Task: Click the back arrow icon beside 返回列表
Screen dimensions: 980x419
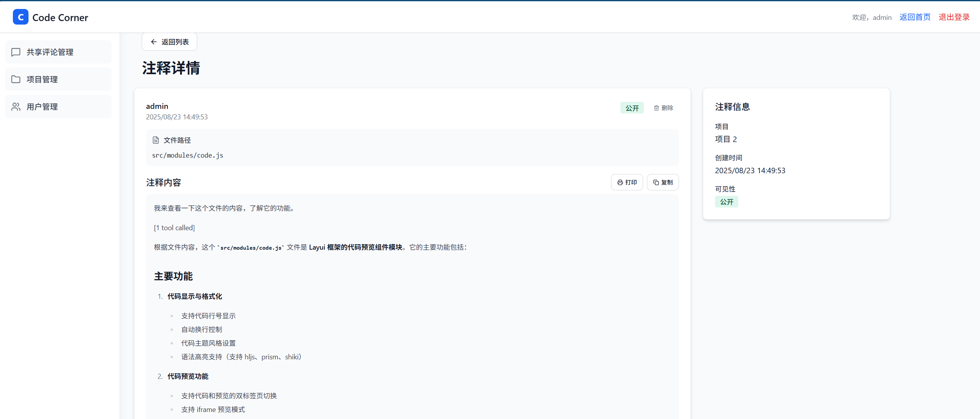Action: (x=154, y=42)
